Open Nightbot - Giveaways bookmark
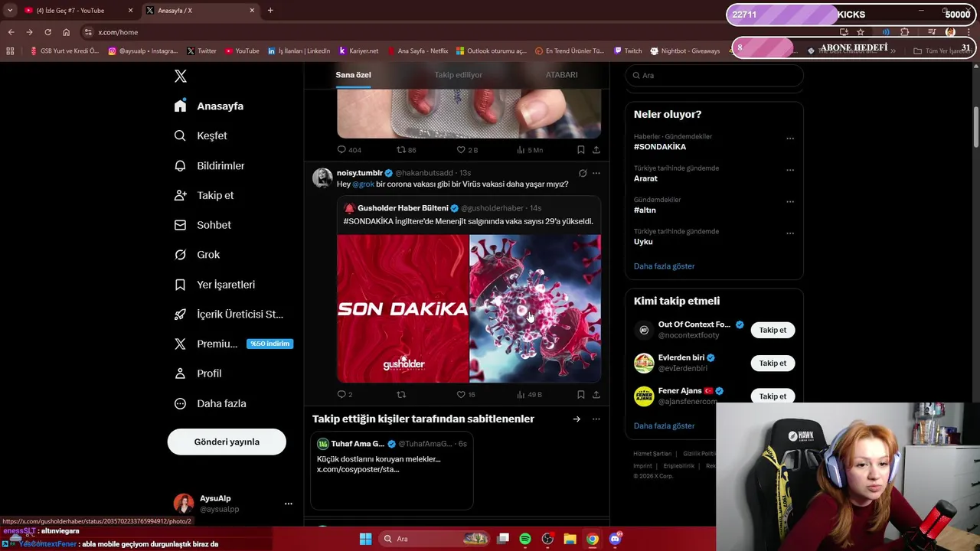 tap(685, 51)
